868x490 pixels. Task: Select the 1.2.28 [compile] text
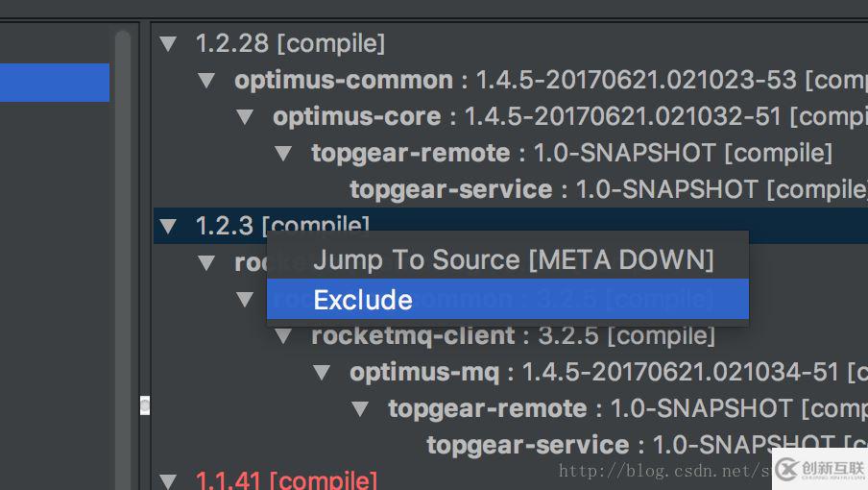(290, 44)
